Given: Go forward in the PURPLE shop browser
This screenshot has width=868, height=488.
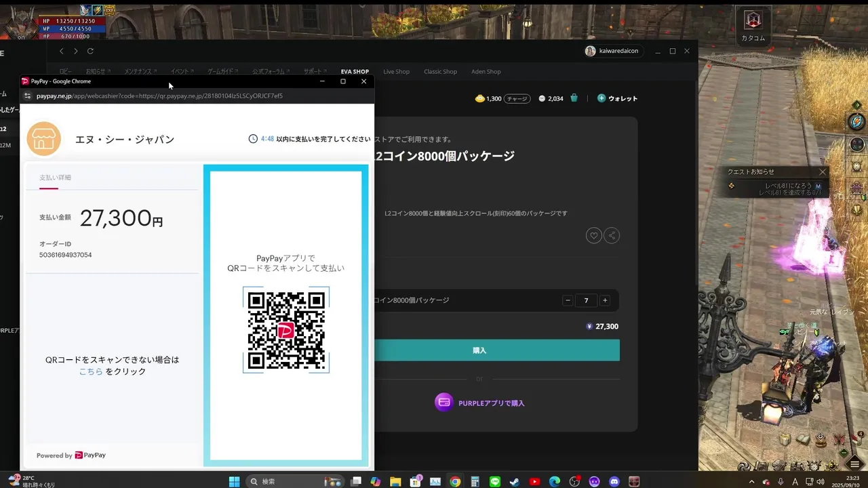Looking at the screenshot, I should point(75,51).
